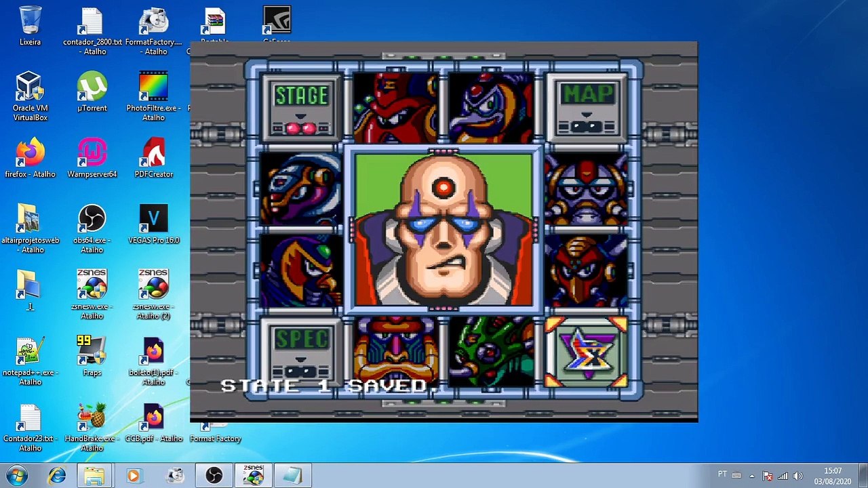
Task: Select the green gator boss portrait, bottom row
Action: 491,351
